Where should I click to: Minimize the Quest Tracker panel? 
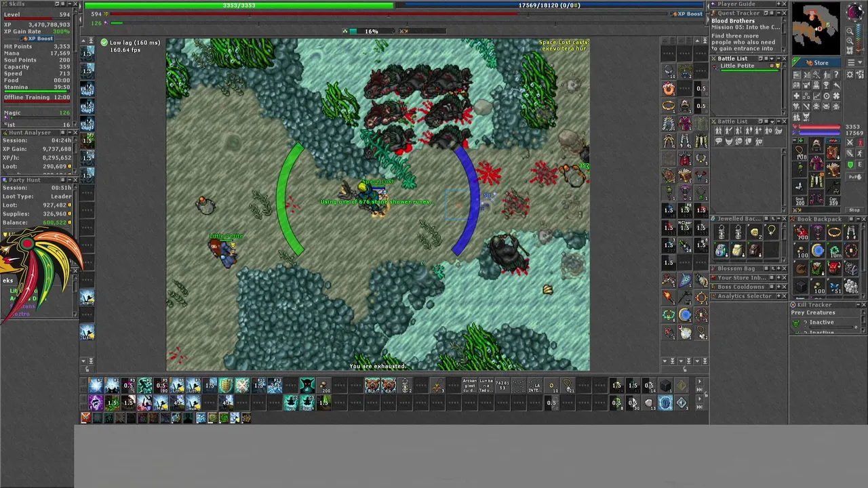pyautogui.click(x=778, y=13)
